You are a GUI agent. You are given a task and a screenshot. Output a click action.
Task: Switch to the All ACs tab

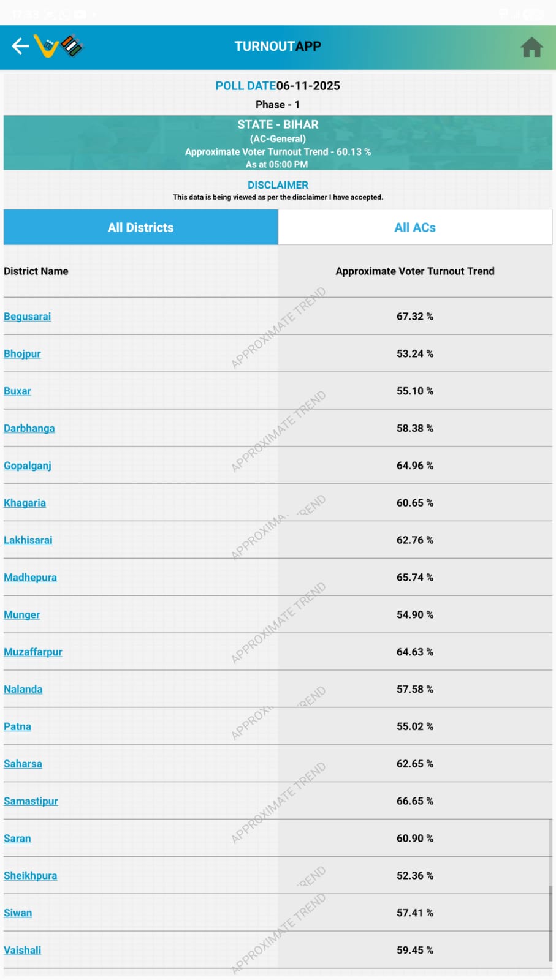(415, 227)
